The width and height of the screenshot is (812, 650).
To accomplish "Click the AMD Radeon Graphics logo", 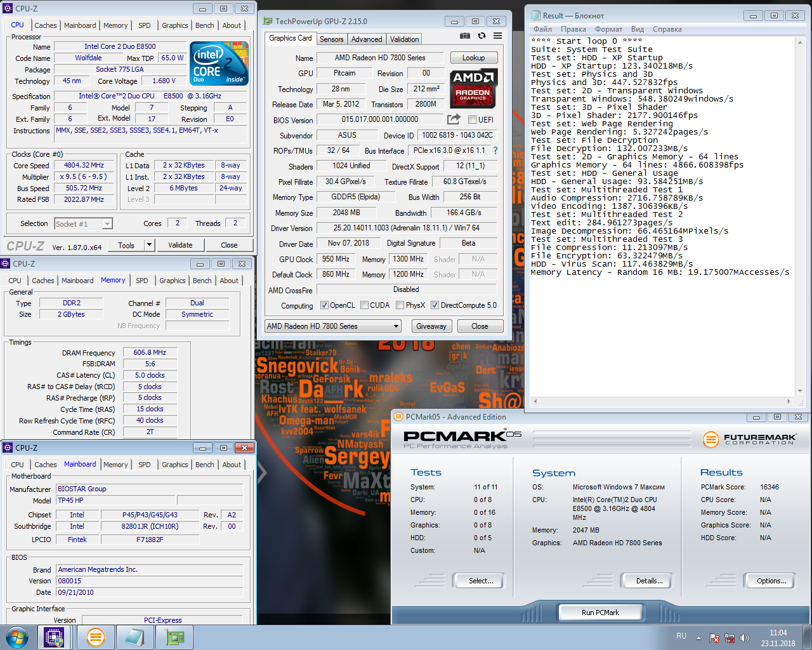I will [473, 88].
